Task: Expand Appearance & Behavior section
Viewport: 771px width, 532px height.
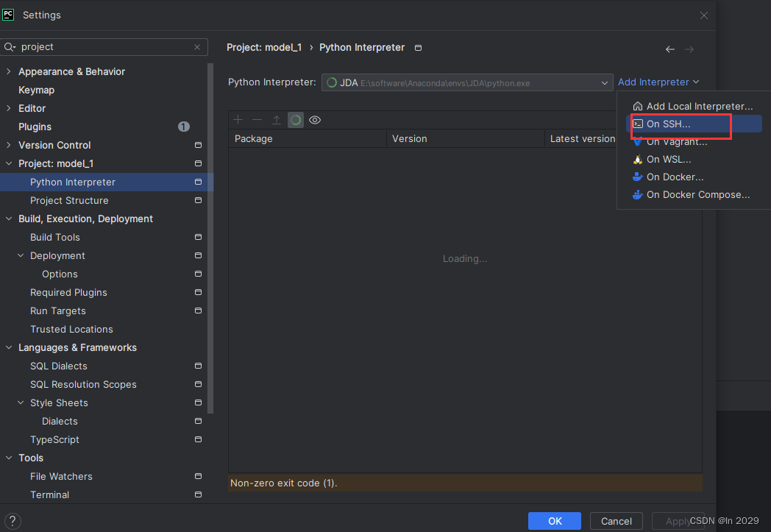Action: coord(8,71)
